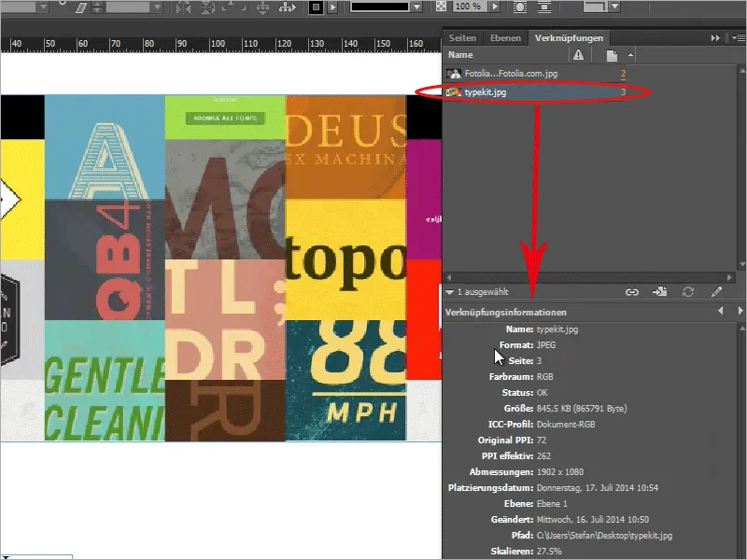This screenshot has height=560, width=747.
Task: Click the 'ICC-Profil: Dokument-RGB' value
Action: tap(566, 425)
